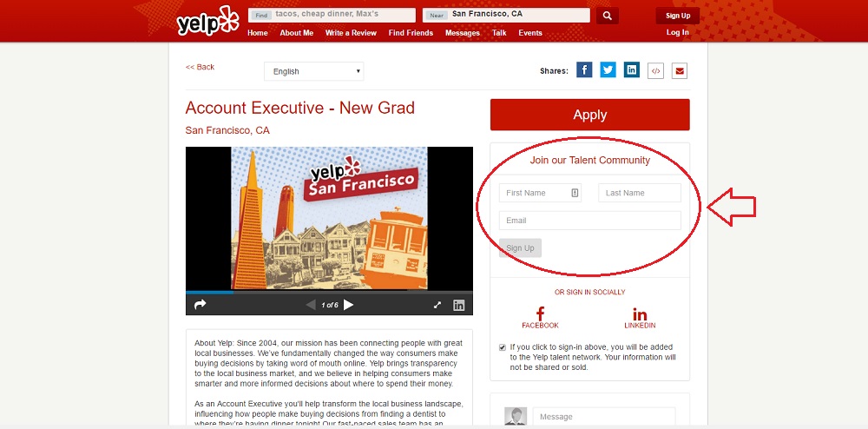Click the Email field
The width and height of the screenshot is (868, 429).
pos(590,221)
